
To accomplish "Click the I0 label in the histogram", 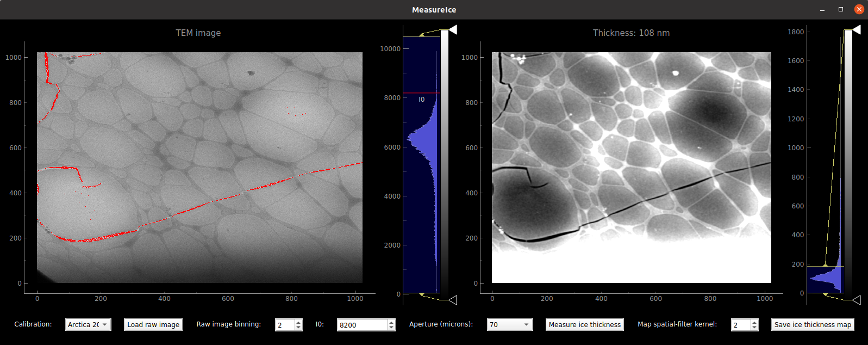I will 421,100.
